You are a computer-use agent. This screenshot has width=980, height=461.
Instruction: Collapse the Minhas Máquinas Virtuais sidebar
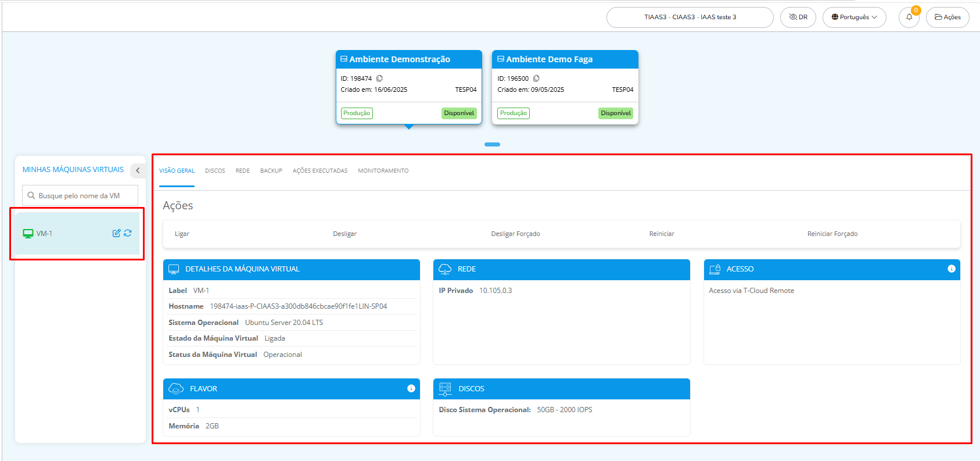point(138,170)
